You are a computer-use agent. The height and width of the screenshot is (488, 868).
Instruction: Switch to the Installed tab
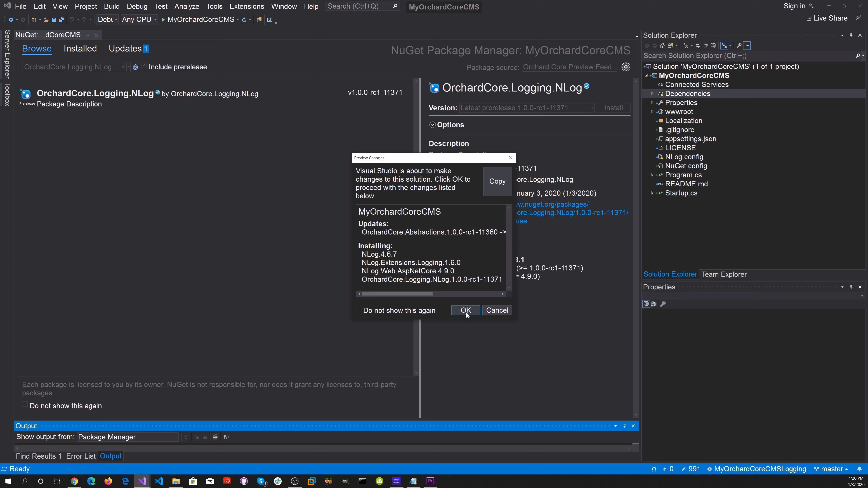point(80,49)
